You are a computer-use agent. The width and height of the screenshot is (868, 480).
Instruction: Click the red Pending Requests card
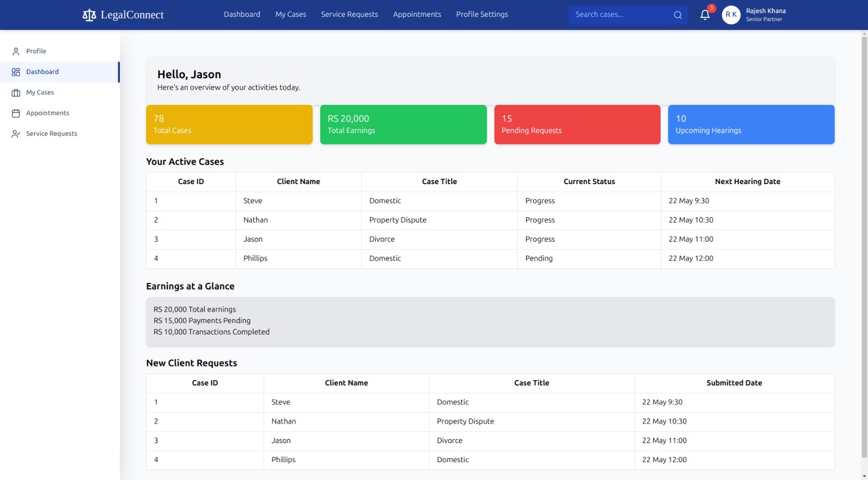click(577, 124)
